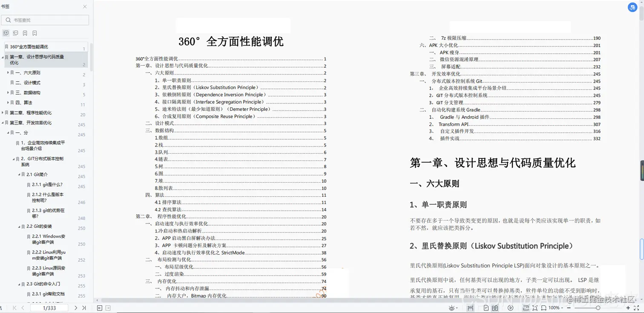
Task: Toggle continuous scrolling mode
Action: click(x=471, y=307)
